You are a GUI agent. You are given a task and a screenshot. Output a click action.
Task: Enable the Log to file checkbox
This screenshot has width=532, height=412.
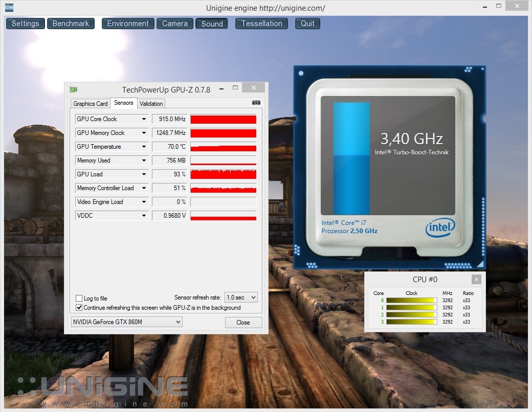tap(79, 299)
